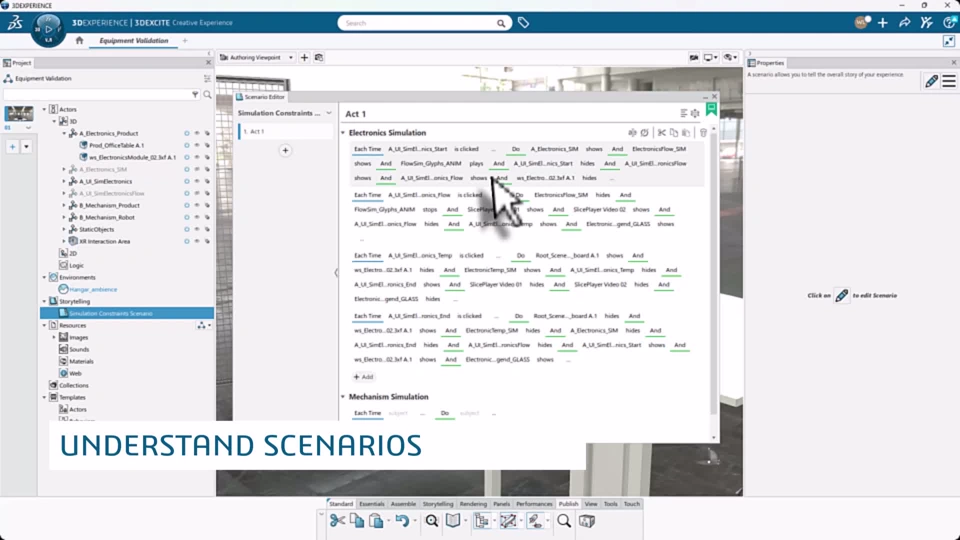Click the hamburger list icon in the Properties panel
Screen dimensions: 960x540
click(x=948, y=81)
